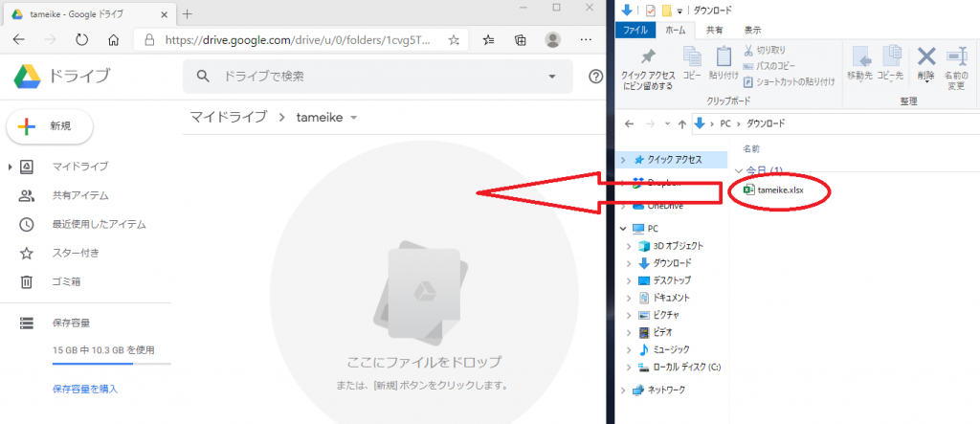Click the Google Drive logo

(x=26, y=77)
